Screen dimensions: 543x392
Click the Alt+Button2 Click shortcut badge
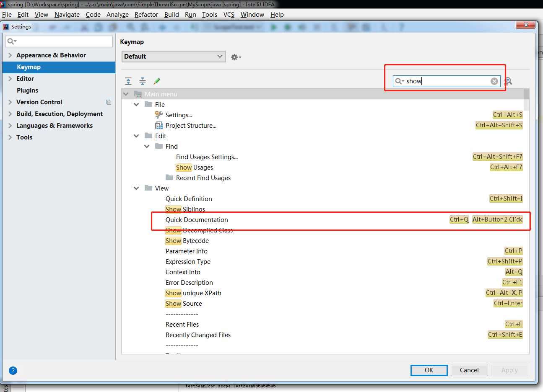point(497,219)
